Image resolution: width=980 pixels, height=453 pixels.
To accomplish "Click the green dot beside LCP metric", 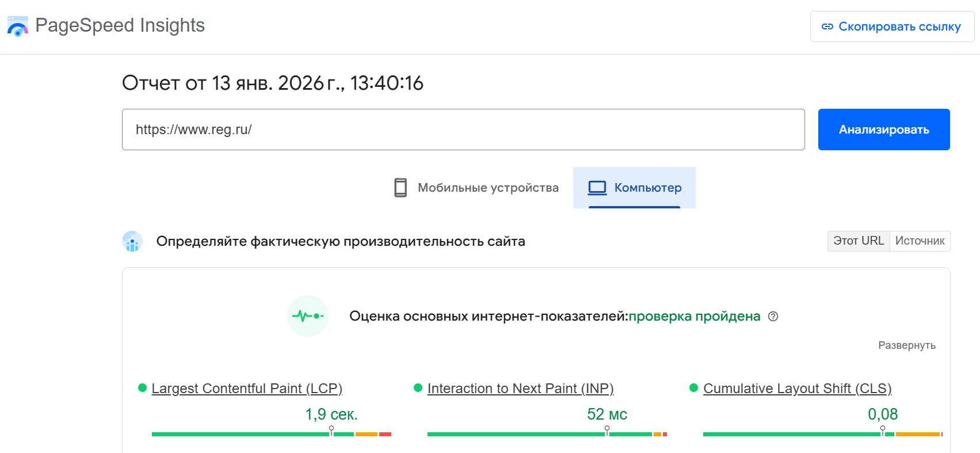I will click(x=142, y=388).
